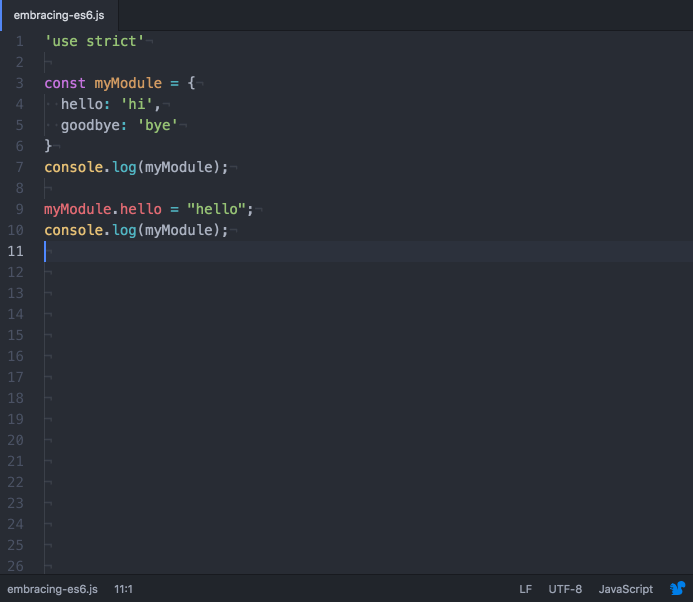Select the embracing-es6.js editor tab
This screenshot has width=693, height=602.
[x=59, y=15]
